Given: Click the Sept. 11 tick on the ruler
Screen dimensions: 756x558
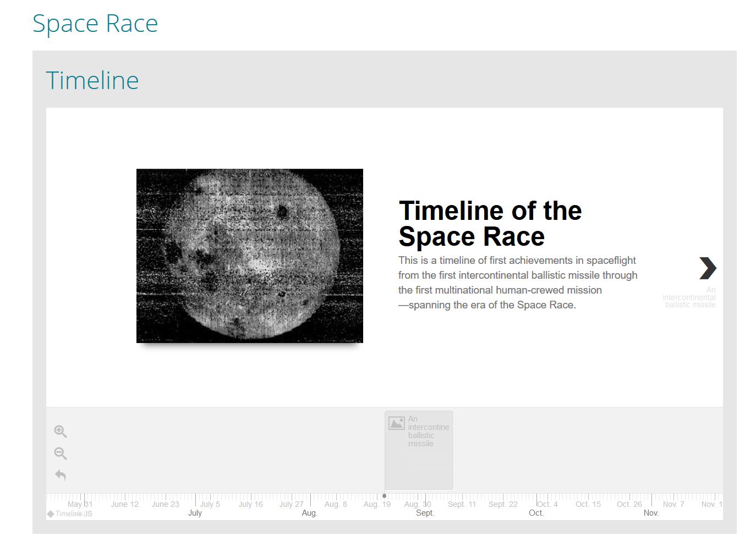Looking at the screenshot, I should tap(462, 504).
